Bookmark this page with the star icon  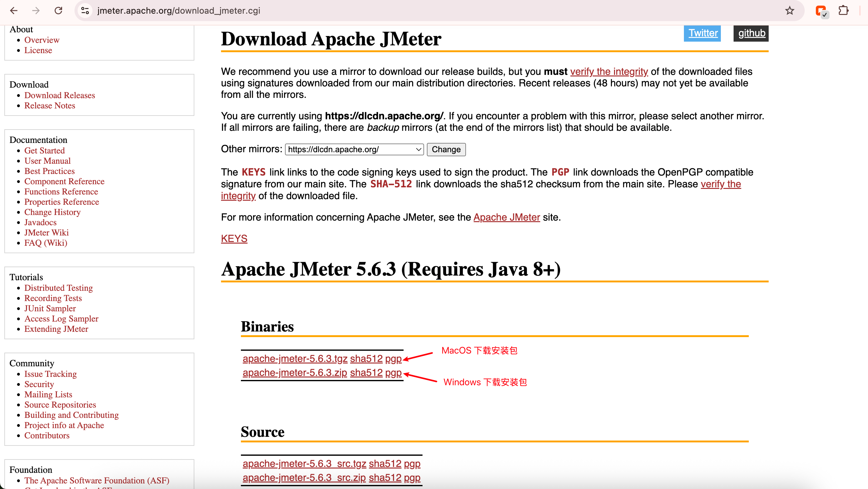click(x=789, y=11)
